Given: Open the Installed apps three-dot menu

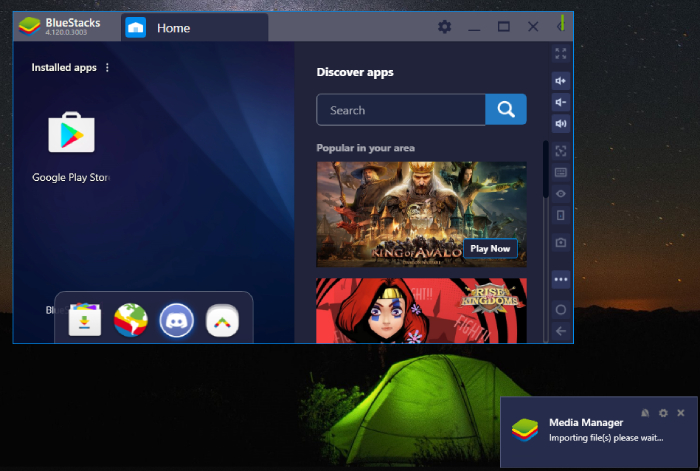Looking at the screenshot, I should pos(107,67).
